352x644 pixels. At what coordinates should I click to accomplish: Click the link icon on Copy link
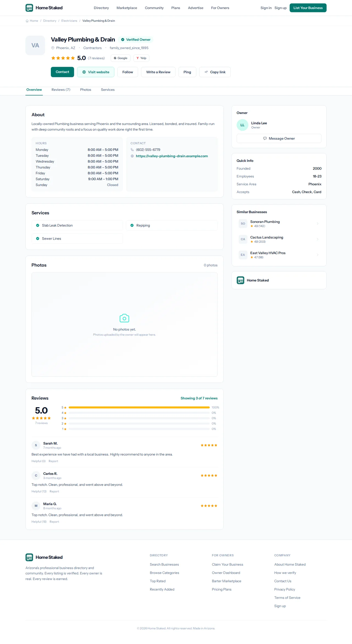click(x=206, y=72)
